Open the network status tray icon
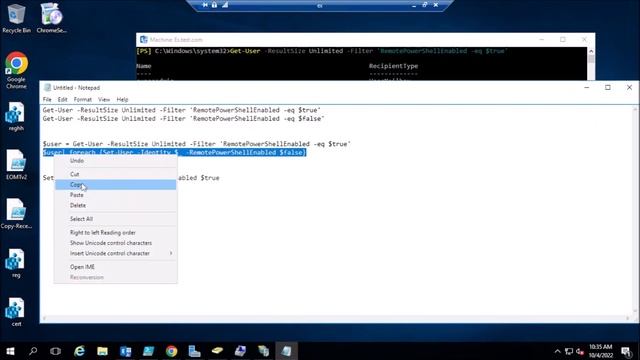 [569, 351]
